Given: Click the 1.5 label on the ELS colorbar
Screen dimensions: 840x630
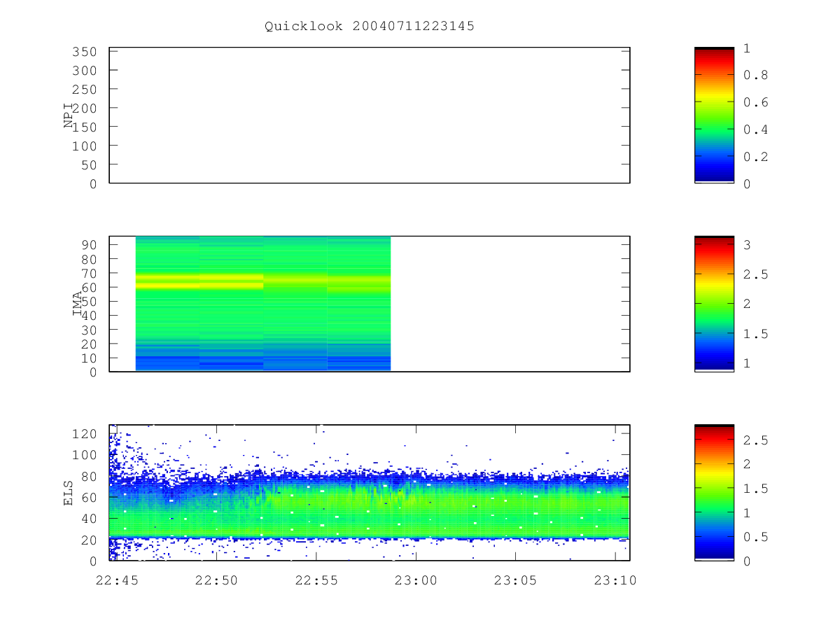Looking at the screenshot, I should 755,489.
